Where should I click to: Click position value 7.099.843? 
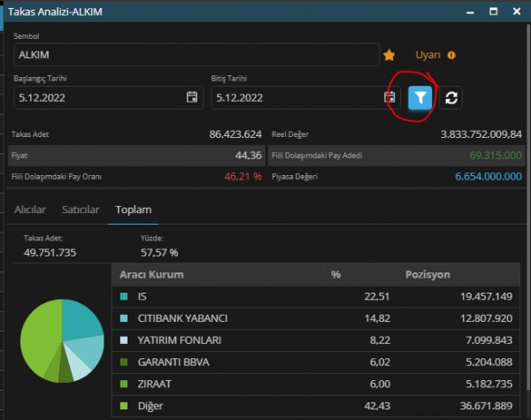pyautogui.click(x=489, y=340)
